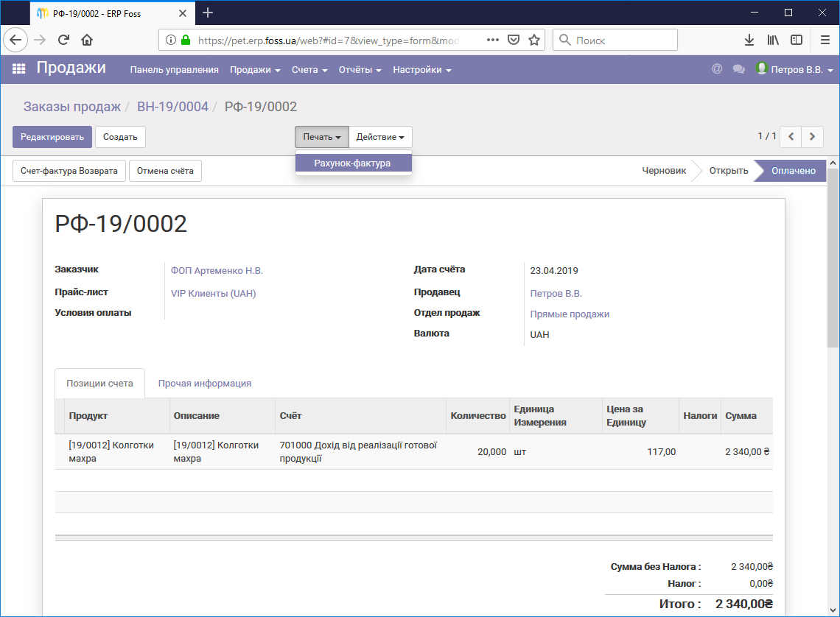Open the apps grid menu icon
This screenshot has width=840, height=617.
[18, 68]
